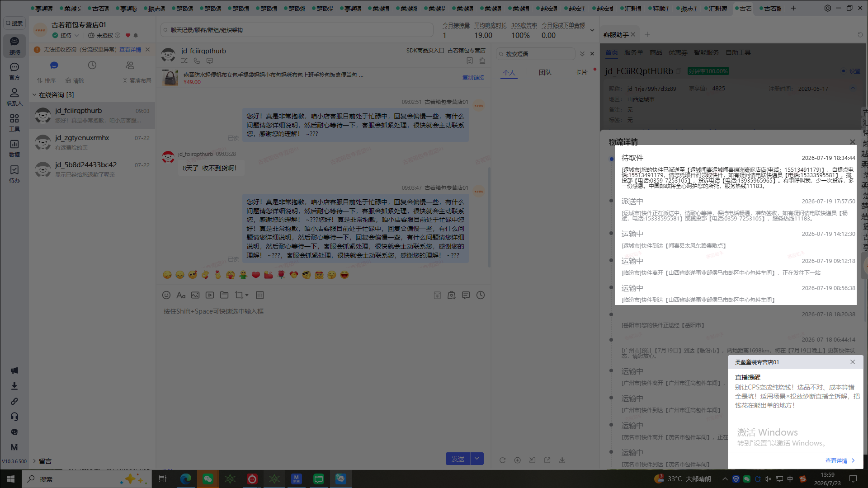This screenshot has width=868, height=488.
Task: Toggle the muted volume icon in the system tray
Action: (x=768, y=479)
